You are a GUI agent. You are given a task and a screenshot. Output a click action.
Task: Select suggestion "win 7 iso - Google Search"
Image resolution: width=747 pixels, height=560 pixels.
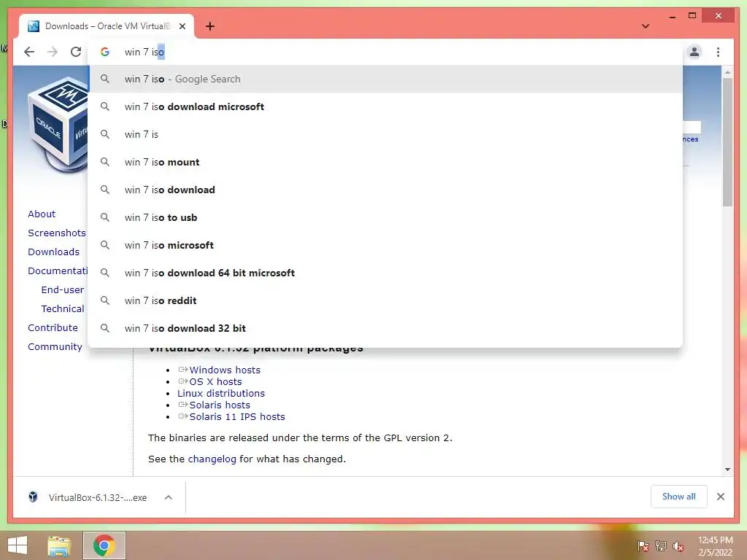tap(386, 79)
